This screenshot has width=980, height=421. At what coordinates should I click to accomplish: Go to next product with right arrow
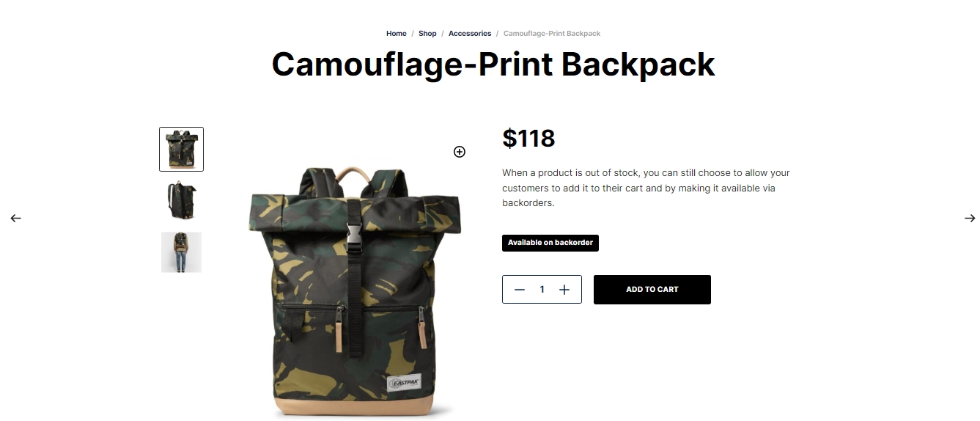coord(970,218)
